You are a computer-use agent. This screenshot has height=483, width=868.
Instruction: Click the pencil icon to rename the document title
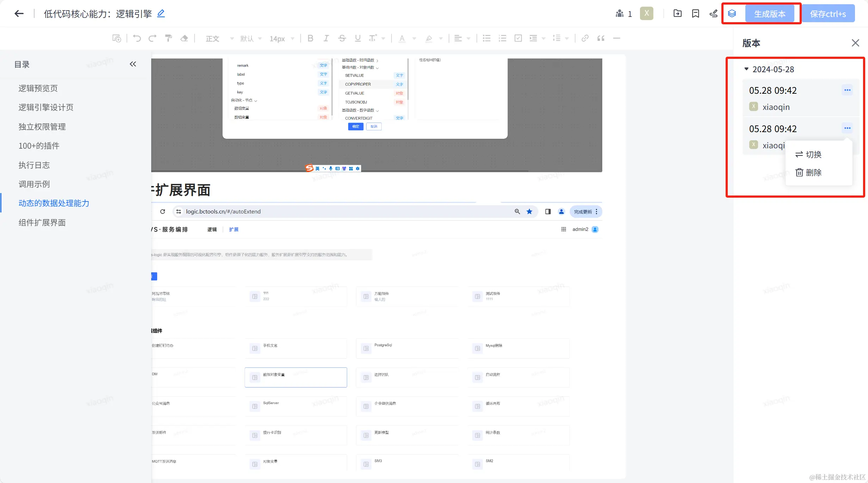(161, 14)
